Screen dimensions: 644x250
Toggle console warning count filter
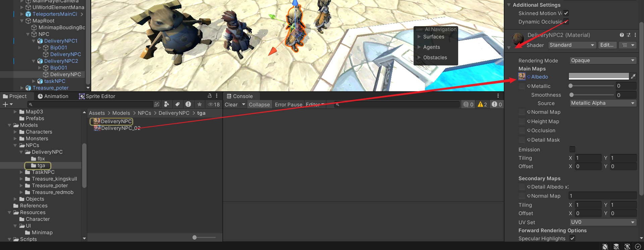482,104
